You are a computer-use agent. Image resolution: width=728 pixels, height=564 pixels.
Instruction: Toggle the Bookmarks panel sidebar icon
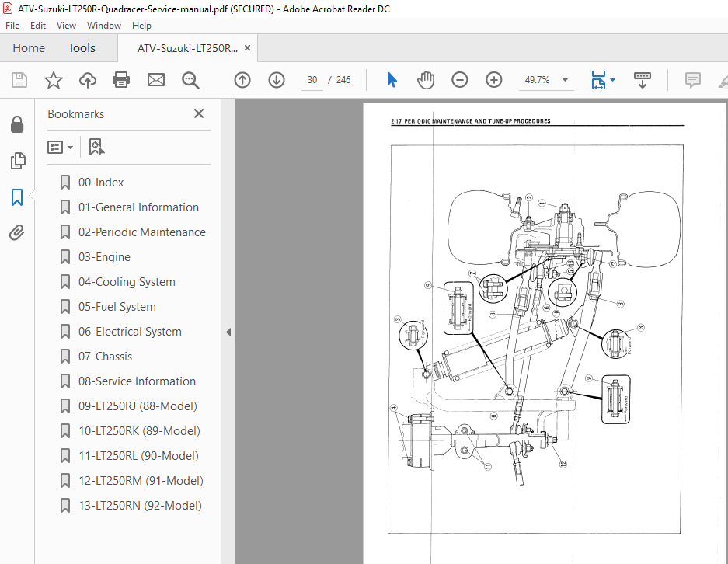[x=17, y=197]
